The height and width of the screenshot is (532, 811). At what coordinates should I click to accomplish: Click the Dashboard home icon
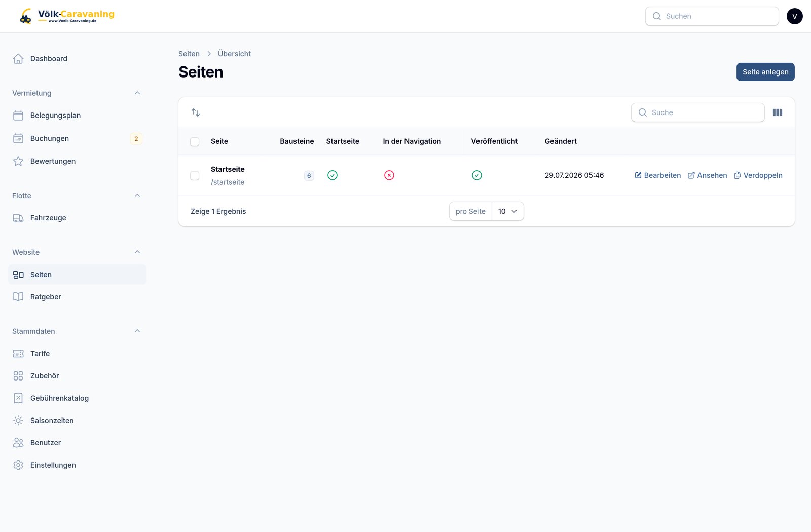click(18, 59)
